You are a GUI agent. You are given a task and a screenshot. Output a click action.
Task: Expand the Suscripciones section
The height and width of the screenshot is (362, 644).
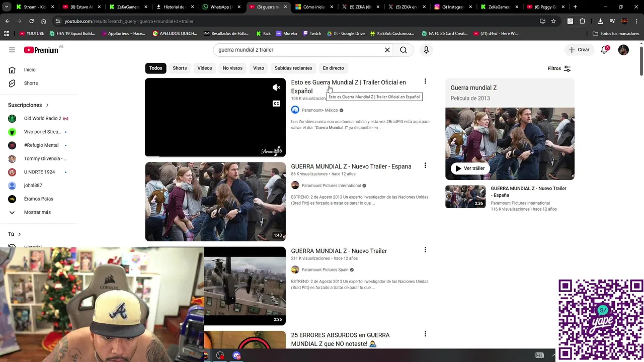pyautogui.click(x=28, y=105)
